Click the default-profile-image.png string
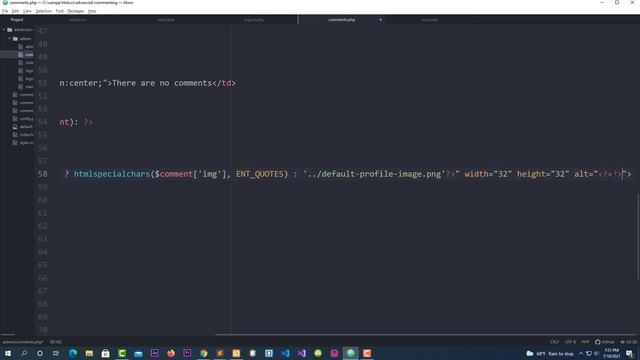 click(x=374, y=174)
